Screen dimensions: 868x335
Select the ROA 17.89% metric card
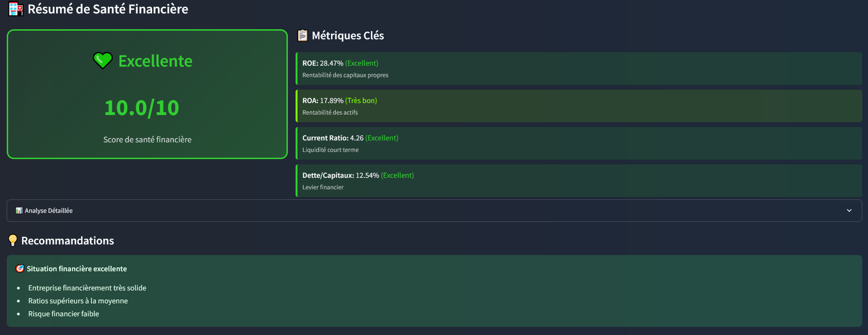(x=579, y=106)
